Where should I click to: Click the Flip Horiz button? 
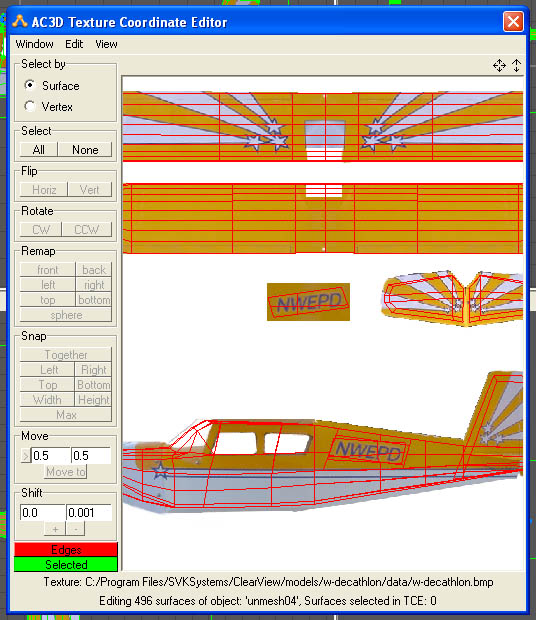coord(44,190)
